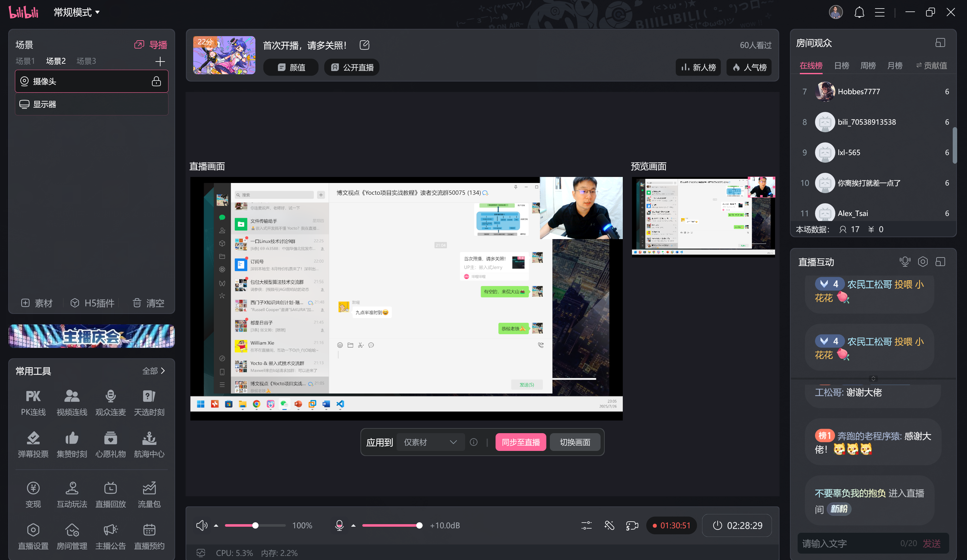967x560 pixels.
Task: Open the 直播设置 tool
Action: point(33,536)
